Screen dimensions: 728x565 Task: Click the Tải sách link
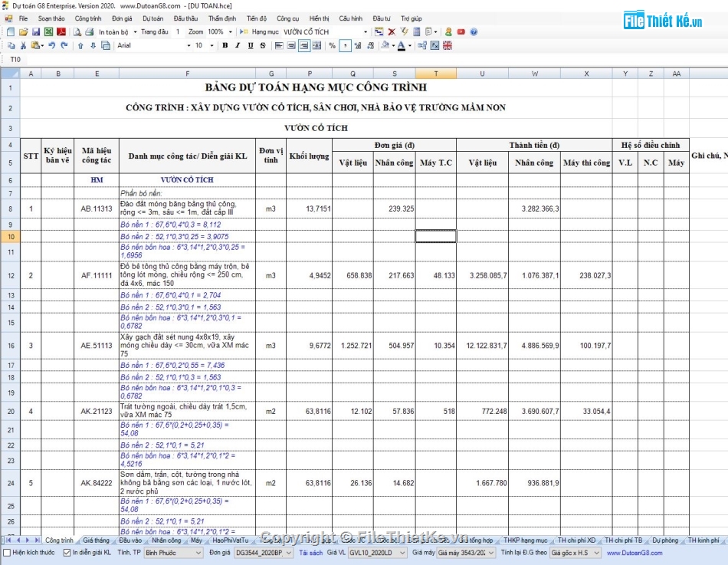310,553
